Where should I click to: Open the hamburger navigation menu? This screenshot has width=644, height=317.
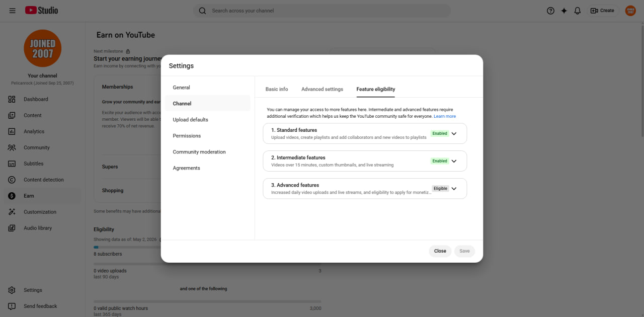point(12,11)
